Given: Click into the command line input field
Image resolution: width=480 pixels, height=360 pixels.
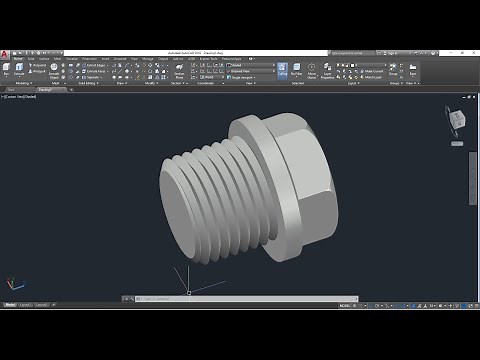Looking at the screenshot, I should point(247,299).
